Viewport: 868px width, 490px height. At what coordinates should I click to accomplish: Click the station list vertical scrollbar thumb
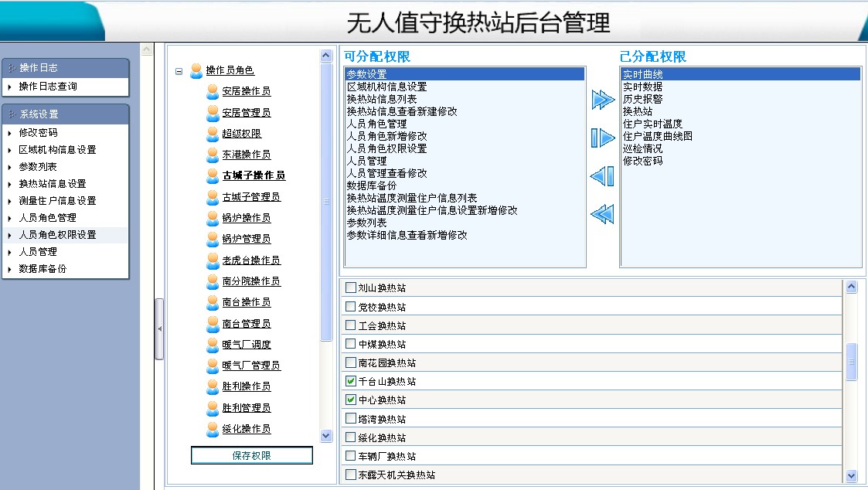[851, 362]
